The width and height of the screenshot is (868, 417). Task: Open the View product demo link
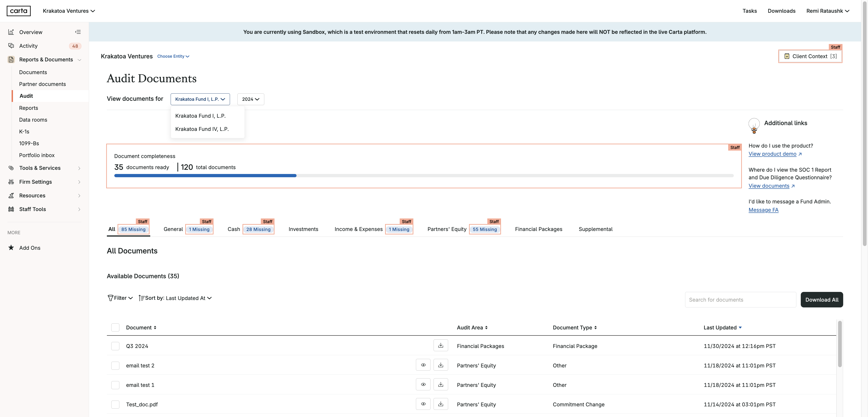[x=775, y=154]
